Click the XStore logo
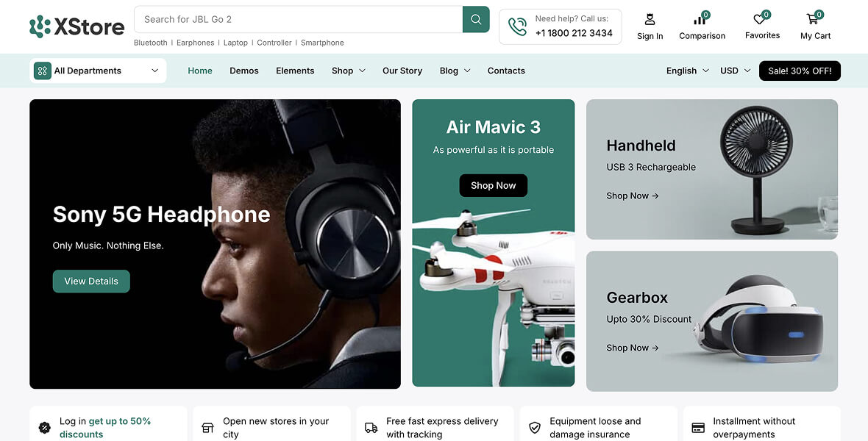The image size is (868, 441). click(x=77, y=26)
